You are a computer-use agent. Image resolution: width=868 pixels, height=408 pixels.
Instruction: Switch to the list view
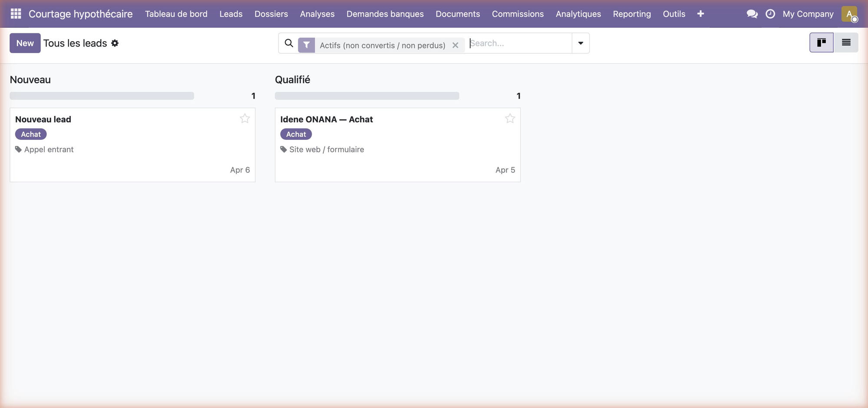coord(846,43)
